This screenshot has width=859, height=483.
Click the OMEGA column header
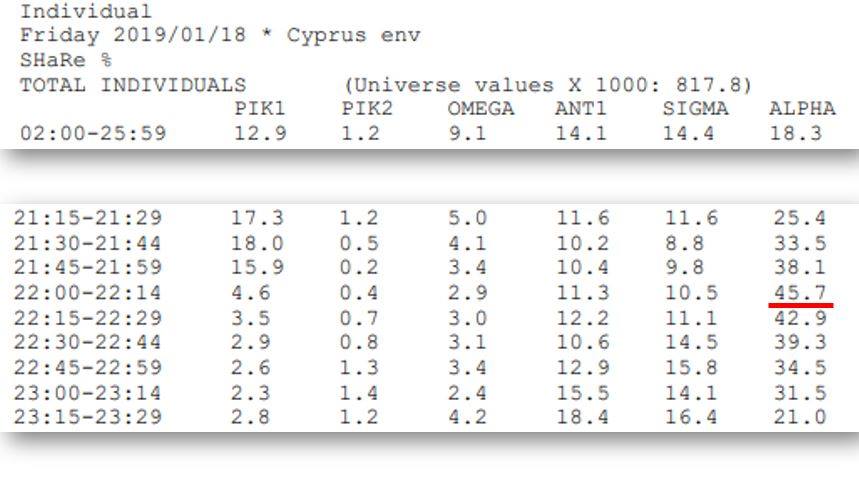coord(480,108)
